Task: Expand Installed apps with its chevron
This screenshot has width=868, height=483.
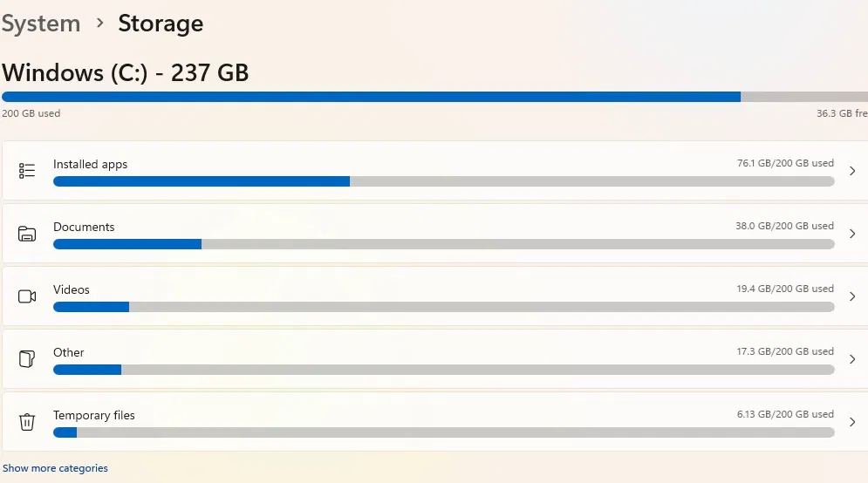Action: click(852, 171)
